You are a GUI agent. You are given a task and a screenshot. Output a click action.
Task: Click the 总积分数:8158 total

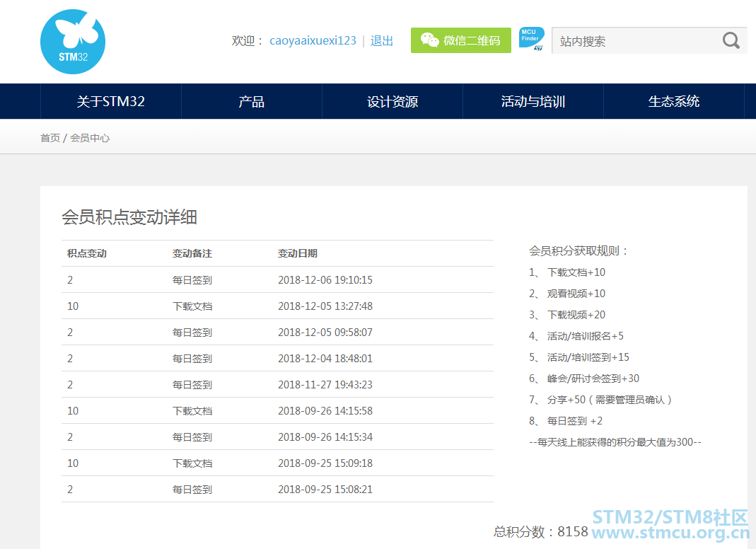pyautogui.click(x=541, y=531)
